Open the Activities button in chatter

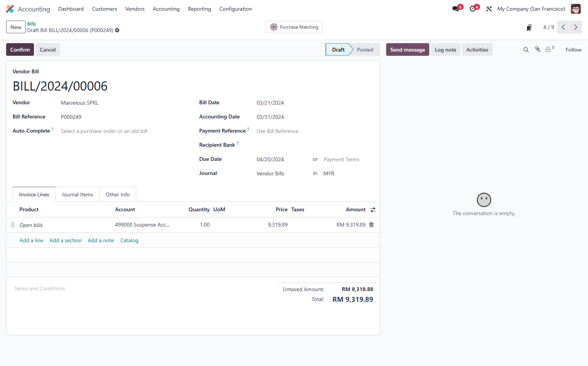(477, 50)
